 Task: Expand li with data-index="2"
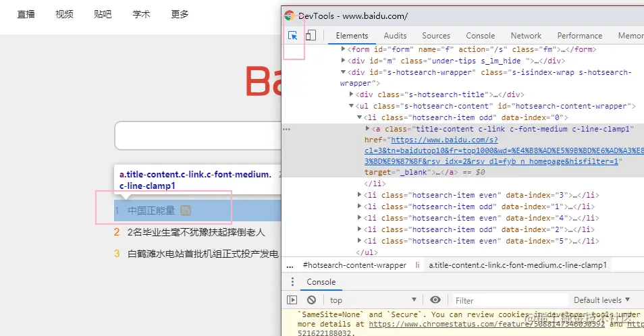tap(359, 229)
